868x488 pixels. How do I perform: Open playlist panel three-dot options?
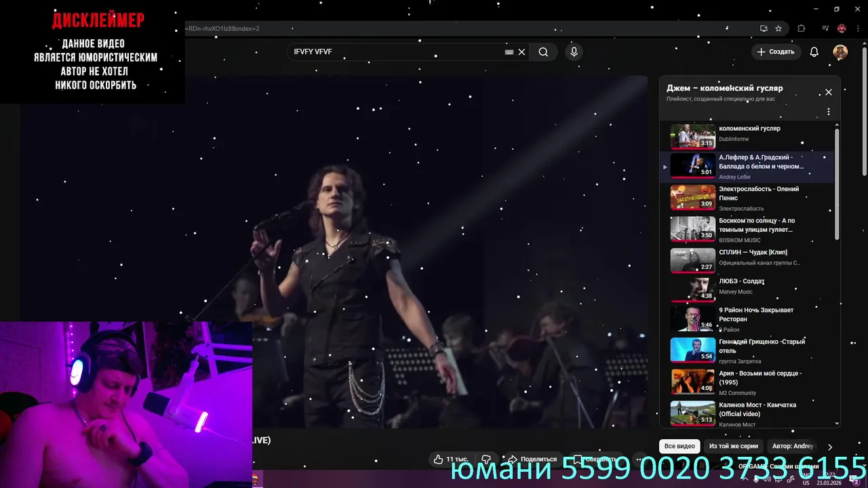tap(828, 112)
